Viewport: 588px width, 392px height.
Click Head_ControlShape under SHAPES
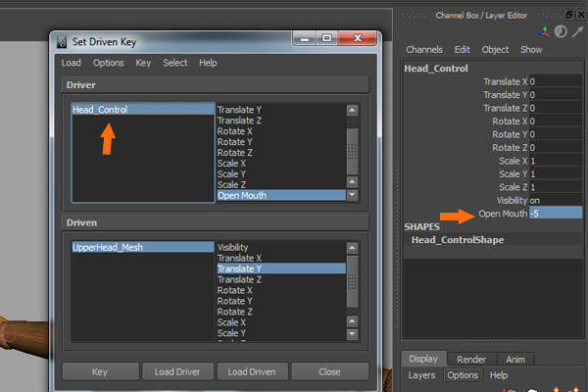(x=458, y=240)
